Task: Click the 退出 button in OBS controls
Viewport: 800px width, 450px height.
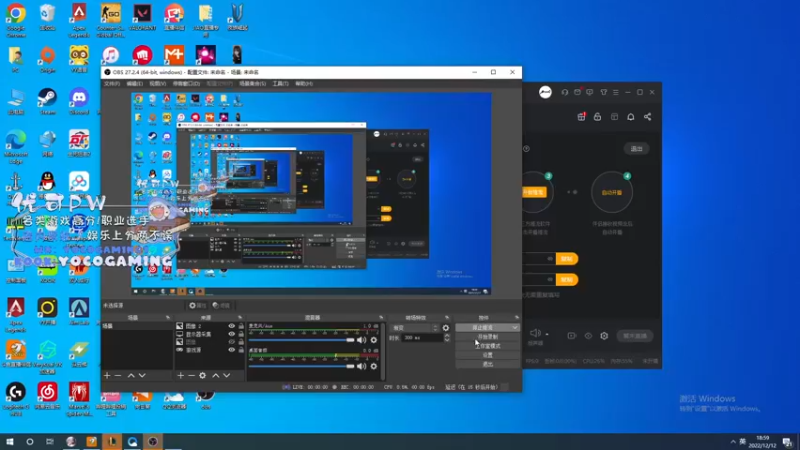Action: pos(488,364)
